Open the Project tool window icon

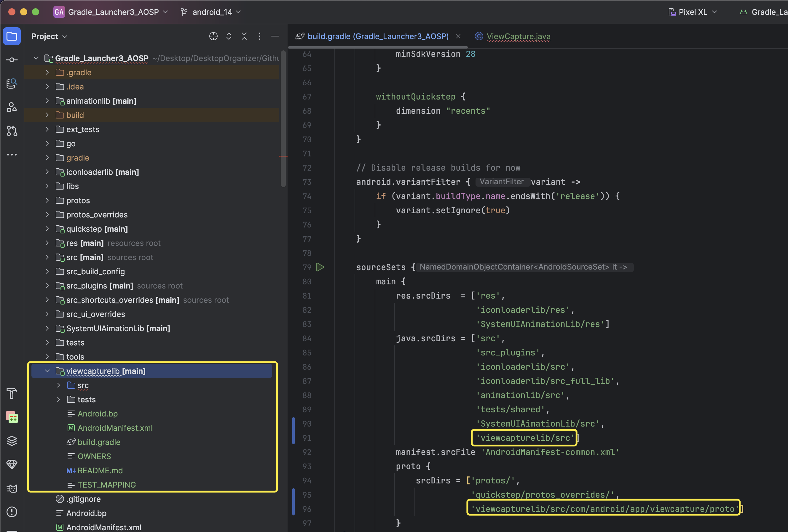(x=12, y=36)
